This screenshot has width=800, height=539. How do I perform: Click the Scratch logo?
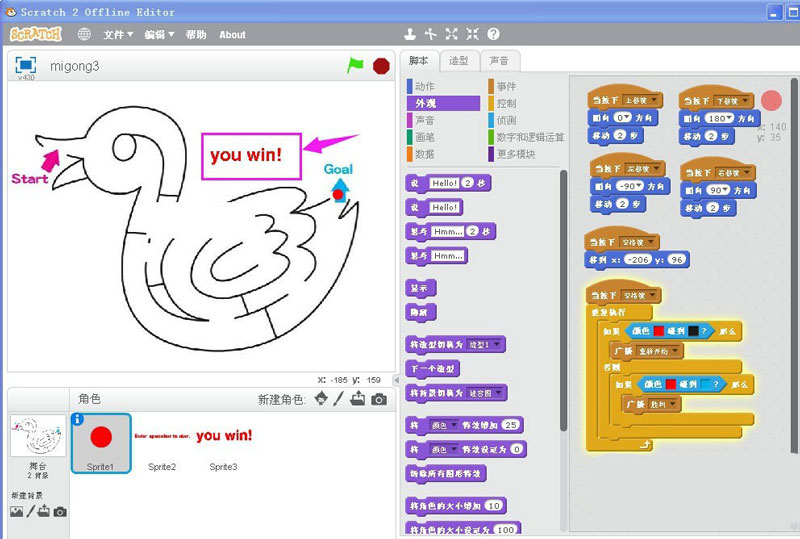(x=36, y=34)
